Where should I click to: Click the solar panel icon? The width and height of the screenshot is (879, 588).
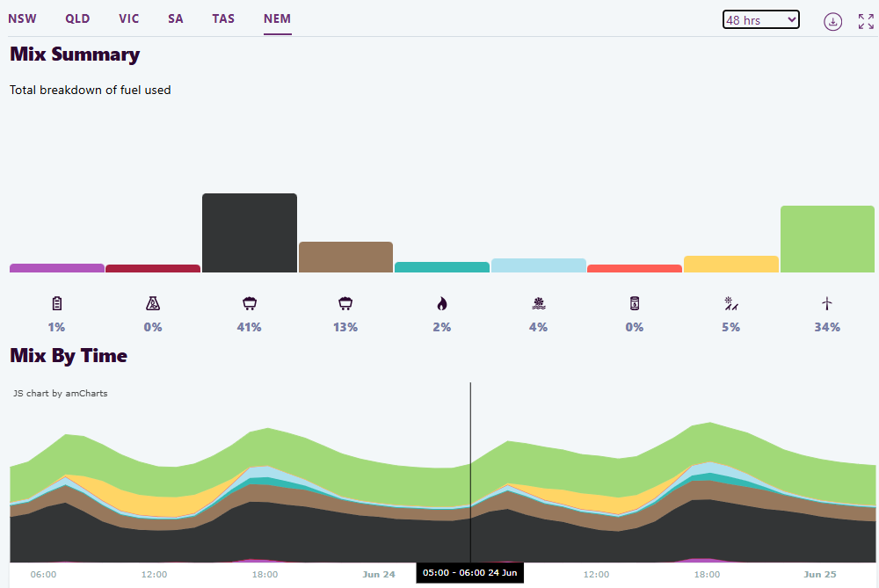(x=730, y=304)
